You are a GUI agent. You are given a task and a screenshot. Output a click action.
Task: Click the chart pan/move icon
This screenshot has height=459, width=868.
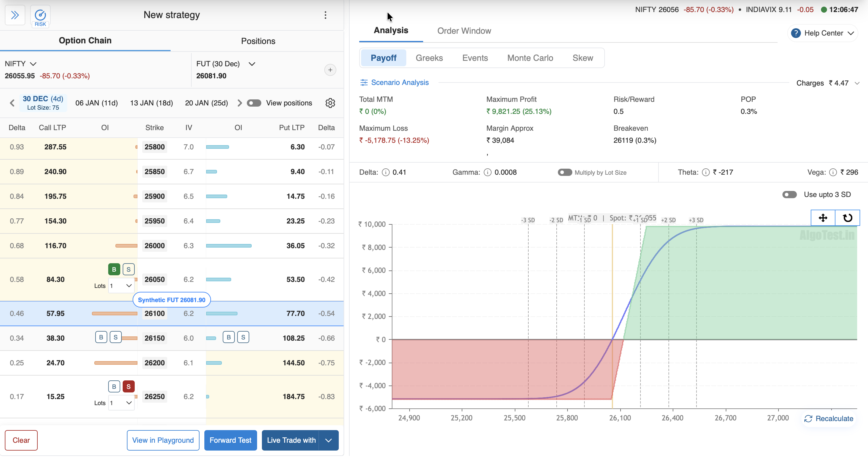tap(822, 218)
